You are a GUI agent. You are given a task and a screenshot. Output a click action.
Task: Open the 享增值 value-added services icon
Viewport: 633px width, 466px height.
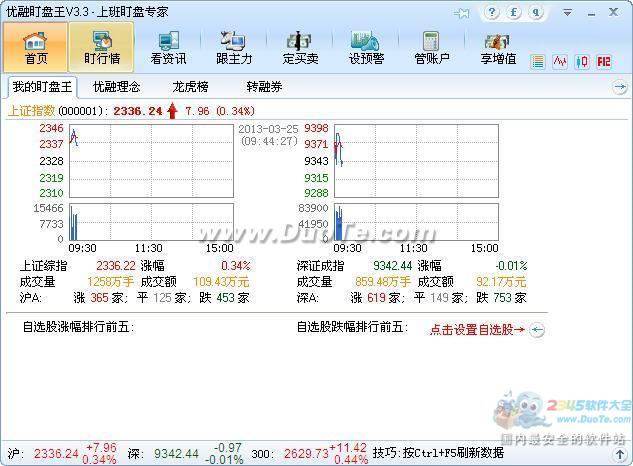click(498, 48)
